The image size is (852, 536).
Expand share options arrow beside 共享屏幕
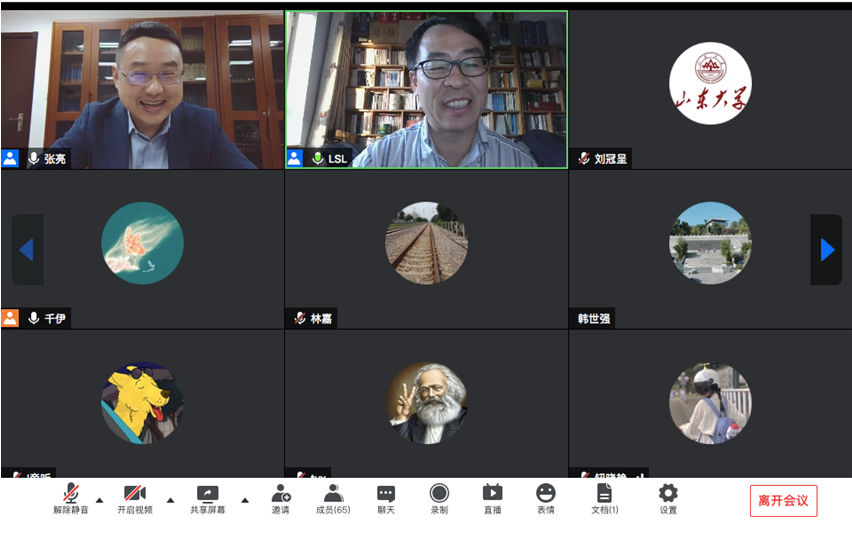click(245, 499)
